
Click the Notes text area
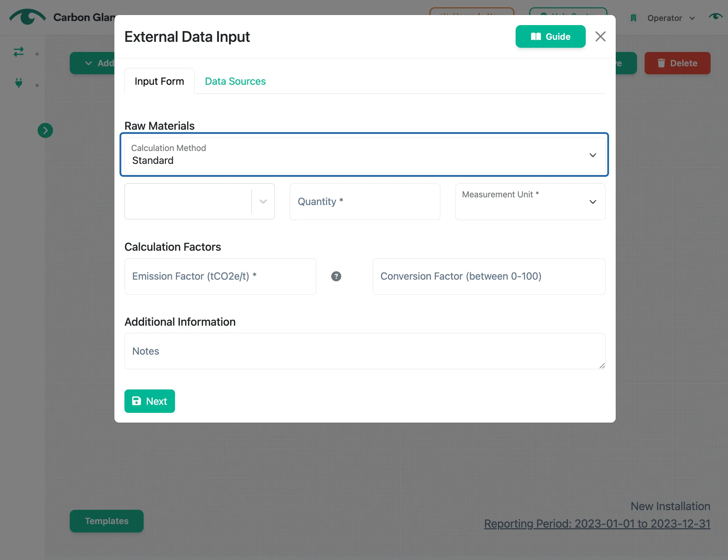pos(365,351)
